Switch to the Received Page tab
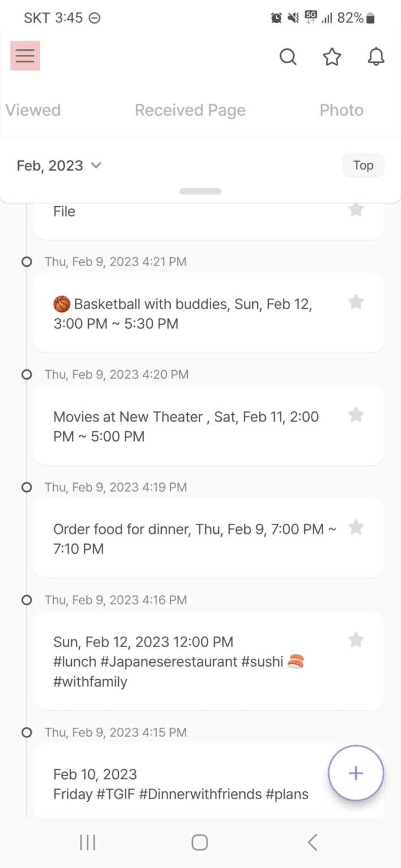 pyautogui.click(x=190, y=110)
